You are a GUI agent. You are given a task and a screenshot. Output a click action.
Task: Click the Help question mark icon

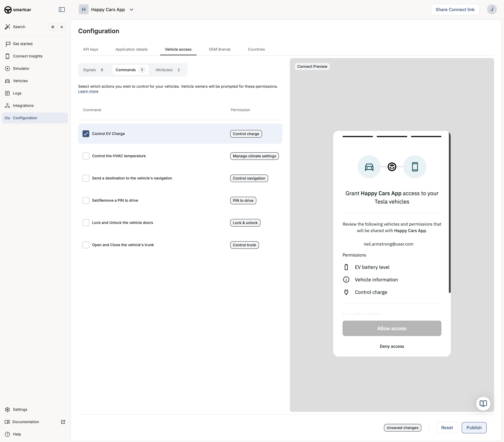7,434
